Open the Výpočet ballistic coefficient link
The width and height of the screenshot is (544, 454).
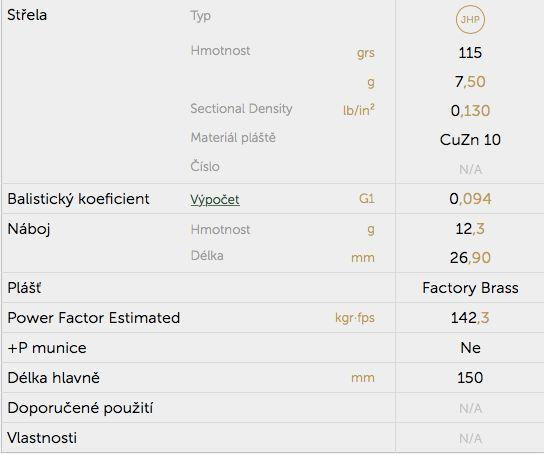pyautogui.click(x=215, y=199)
